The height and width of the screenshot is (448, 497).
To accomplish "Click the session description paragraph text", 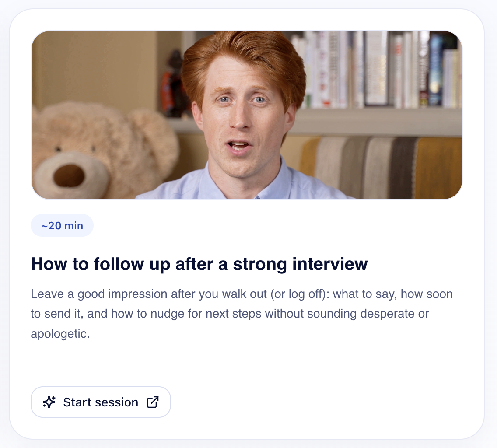I will [241, 314].
